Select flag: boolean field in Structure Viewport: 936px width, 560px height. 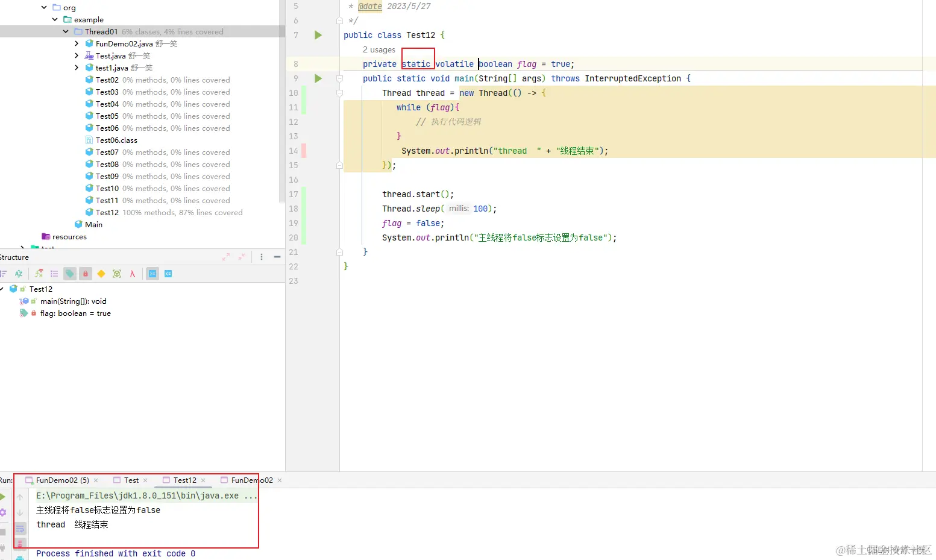[x=75, y=313]
